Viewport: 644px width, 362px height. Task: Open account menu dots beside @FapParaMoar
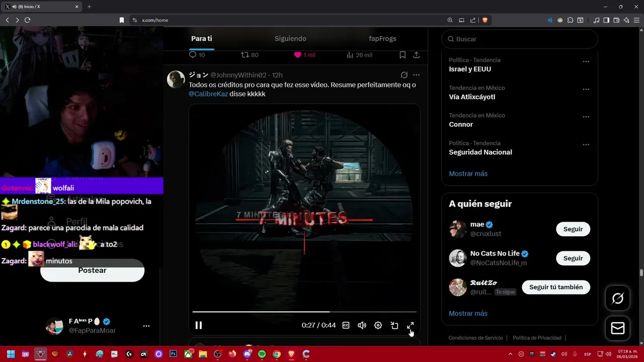click(146, 326)
